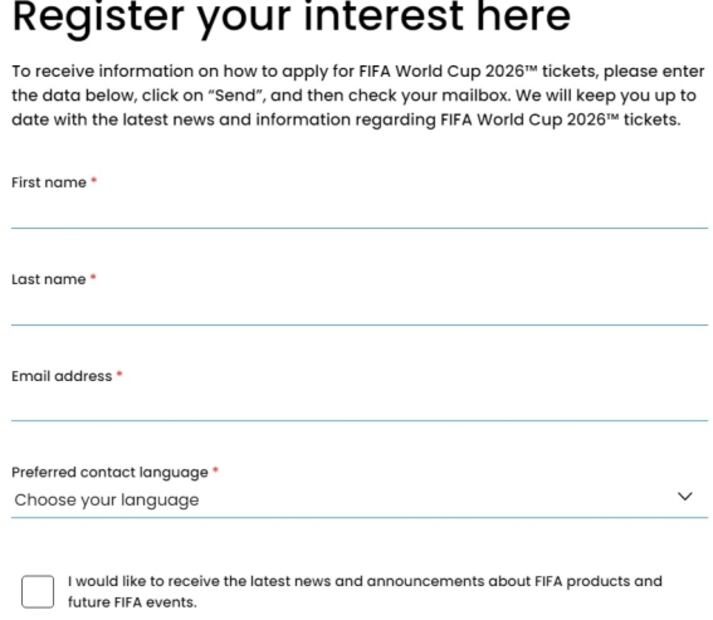Open the Preferred contact language dropdown
The image size is (713, 620).
(x=359, y=499)
